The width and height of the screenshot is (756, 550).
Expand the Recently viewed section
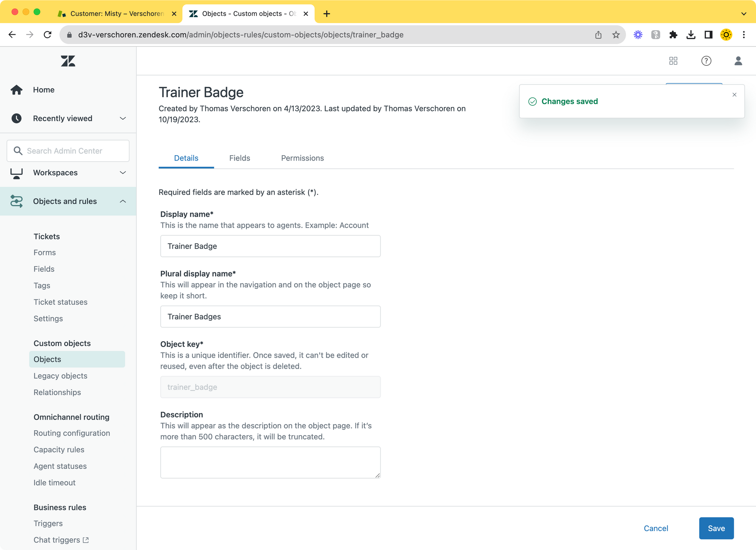click(123, 119)
